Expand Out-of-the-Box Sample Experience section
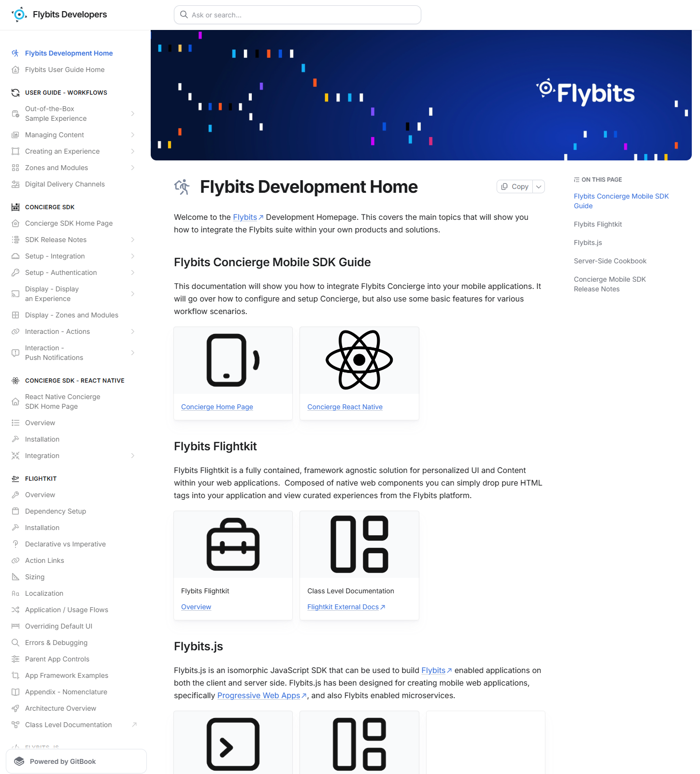This screenshot has height=774, width=700. click(x=132, y=114)
